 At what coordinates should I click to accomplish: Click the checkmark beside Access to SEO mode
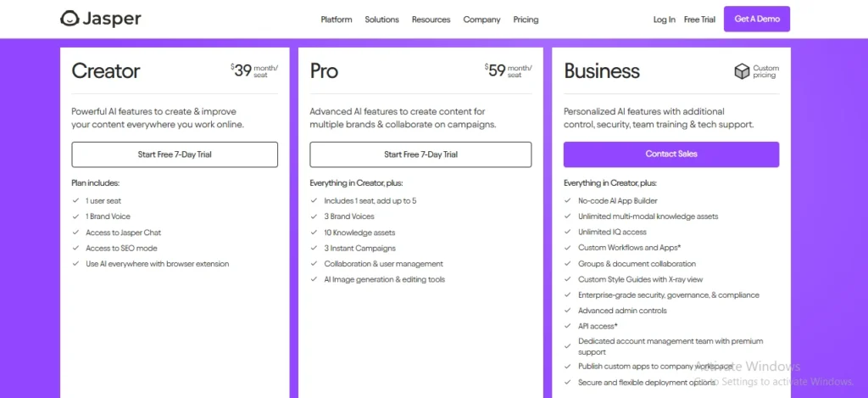click(x=75, y=248)
